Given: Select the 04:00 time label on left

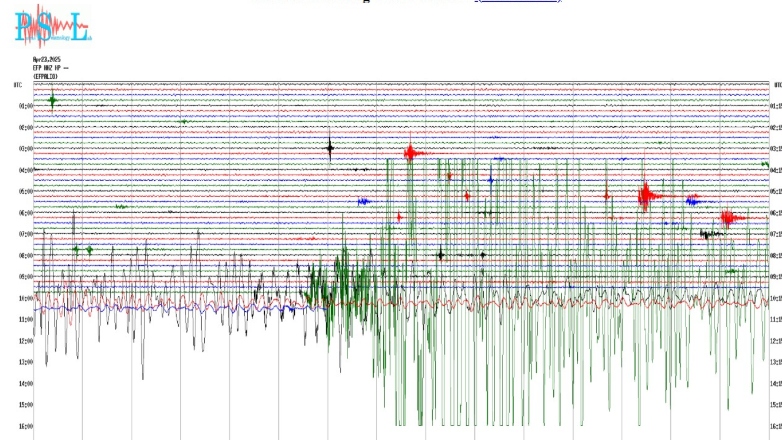Looking at the screenshot, I should (26, 170).
